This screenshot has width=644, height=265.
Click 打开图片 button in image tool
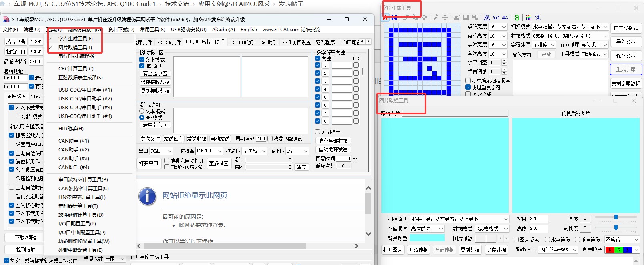[x=393, y=250]
